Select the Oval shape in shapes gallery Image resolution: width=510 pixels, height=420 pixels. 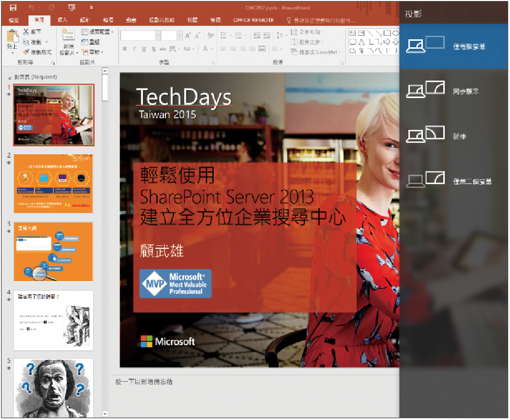coord(395,33)
